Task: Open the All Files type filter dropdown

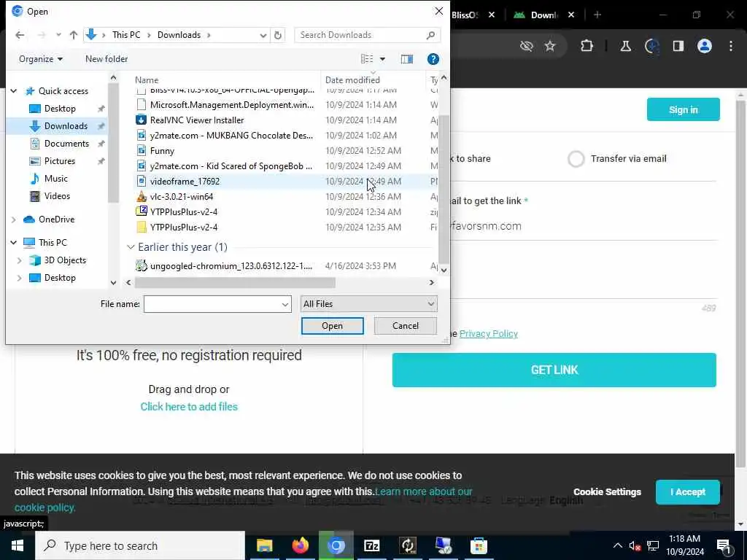Action: click(368, 304)
